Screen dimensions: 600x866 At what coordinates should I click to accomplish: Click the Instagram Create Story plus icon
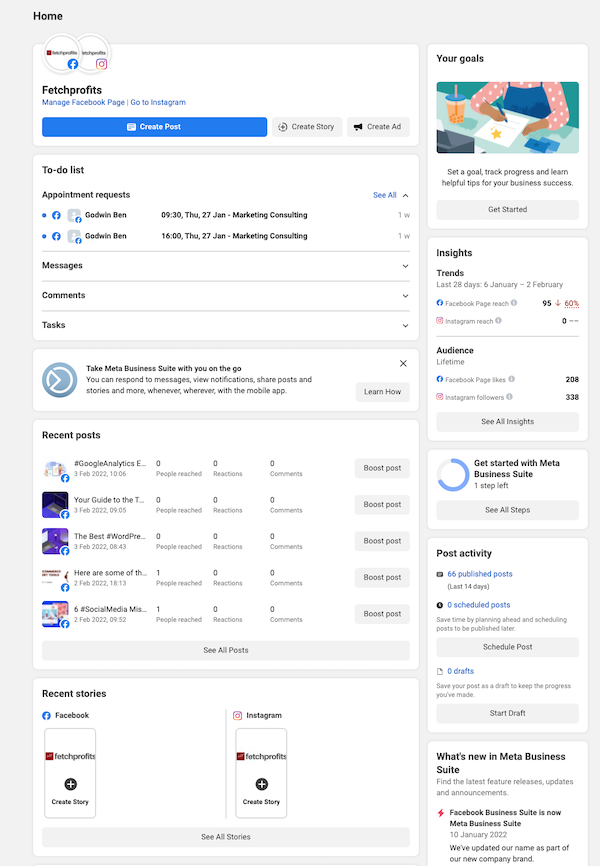click(x=261, y=784)
